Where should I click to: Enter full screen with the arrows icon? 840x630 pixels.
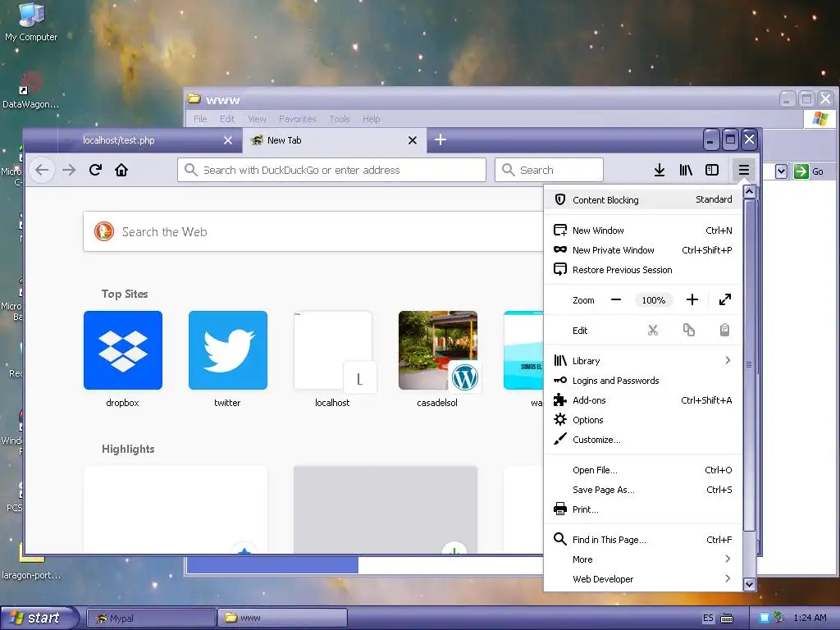coord(725,300)
